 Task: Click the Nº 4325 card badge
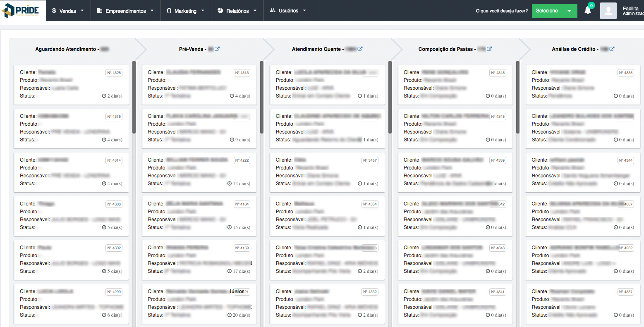pos(114,73)
